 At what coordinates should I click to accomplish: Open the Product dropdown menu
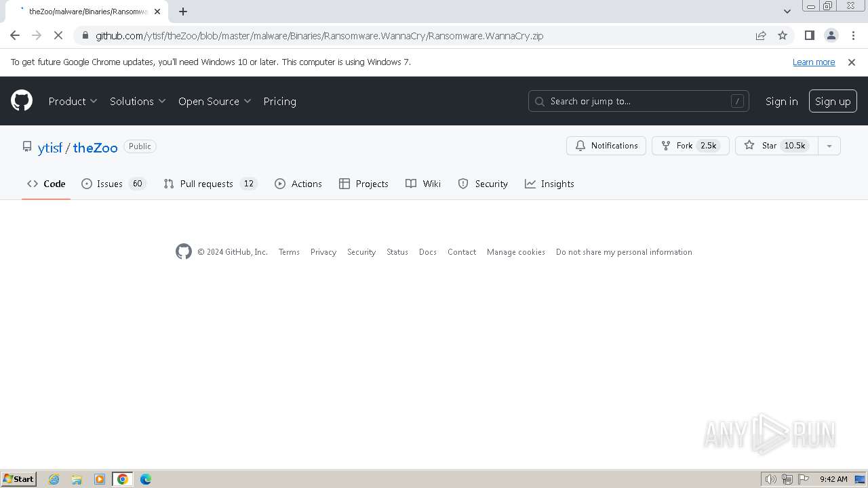[73, 101]
